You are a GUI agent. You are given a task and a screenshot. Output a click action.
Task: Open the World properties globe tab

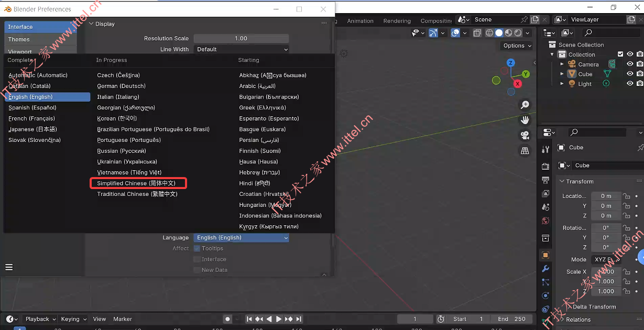tap(545, 221)
